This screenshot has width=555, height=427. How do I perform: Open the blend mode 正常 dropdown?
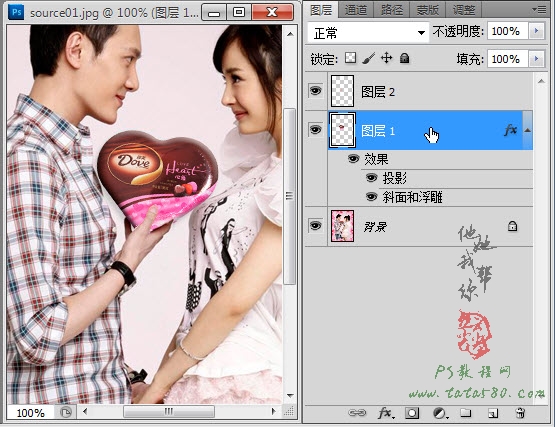[368, 33]
